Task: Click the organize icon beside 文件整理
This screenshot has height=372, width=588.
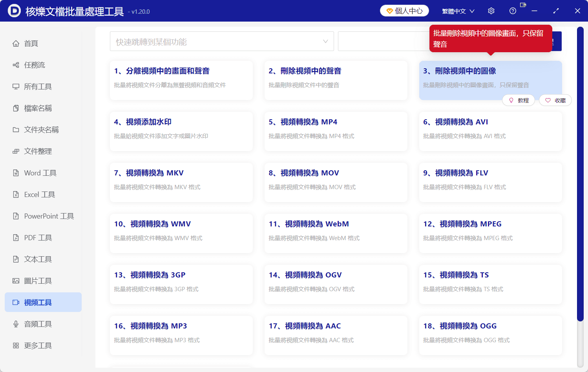Action: 16,151
